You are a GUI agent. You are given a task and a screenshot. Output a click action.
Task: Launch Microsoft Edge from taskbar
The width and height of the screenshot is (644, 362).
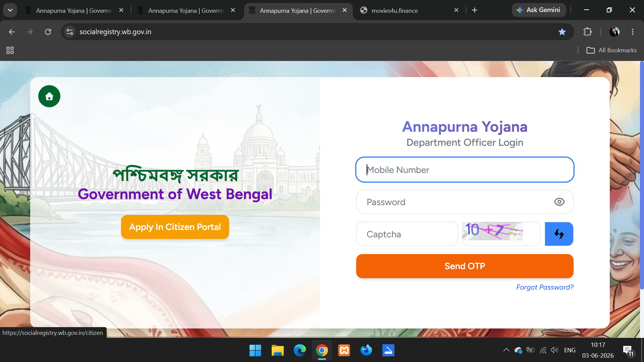[x=300, y=351]
